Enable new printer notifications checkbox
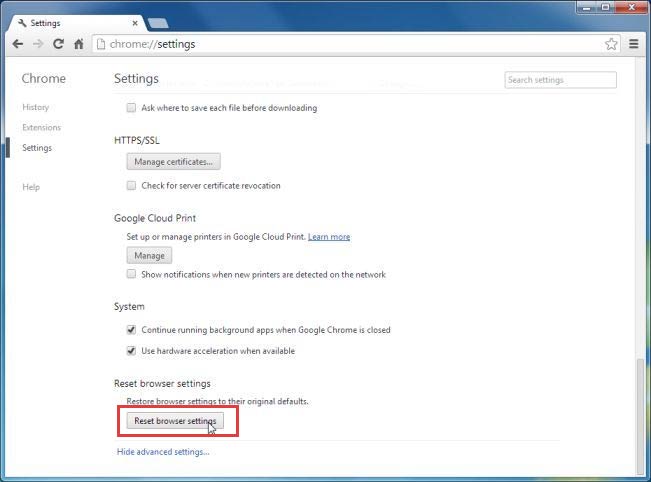The image size is (651, 482). click(131, 274)
